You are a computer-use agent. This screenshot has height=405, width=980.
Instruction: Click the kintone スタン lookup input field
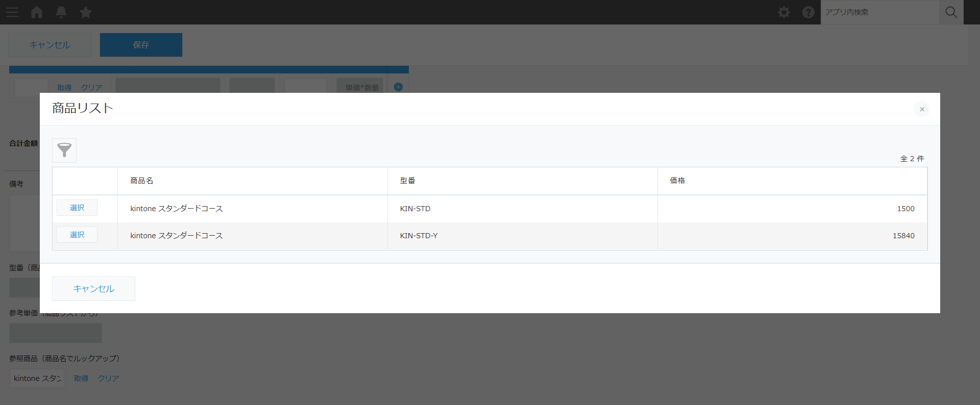click(x=37, y=378)
